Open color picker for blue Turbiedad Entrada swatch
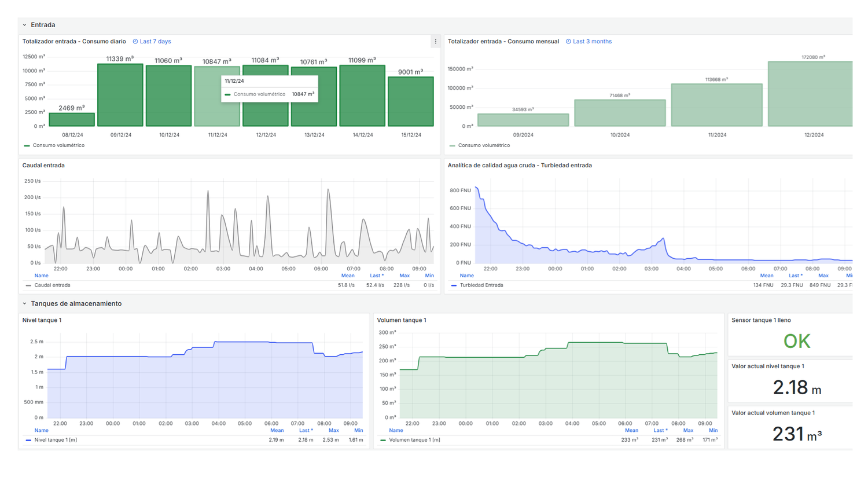The height and width of the screenshot is (488, 868). [x=454, y=285]
